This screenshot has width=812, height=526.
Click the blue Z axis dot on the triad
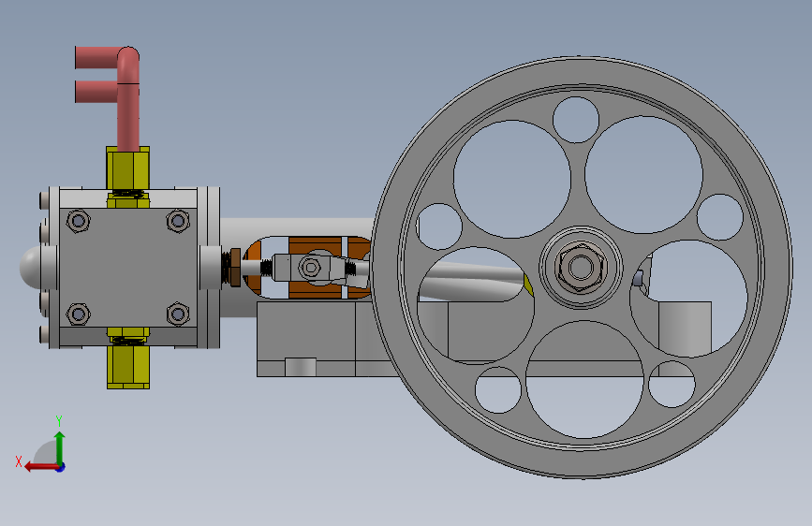click(61, 467)
